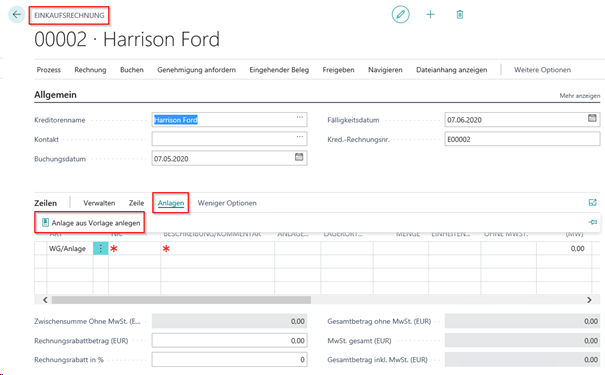Screen dimensions: 605x375
Task: Click the Kred.-Rechnungsnr. field
Action: pyautogui.click(x=522, y=139)
